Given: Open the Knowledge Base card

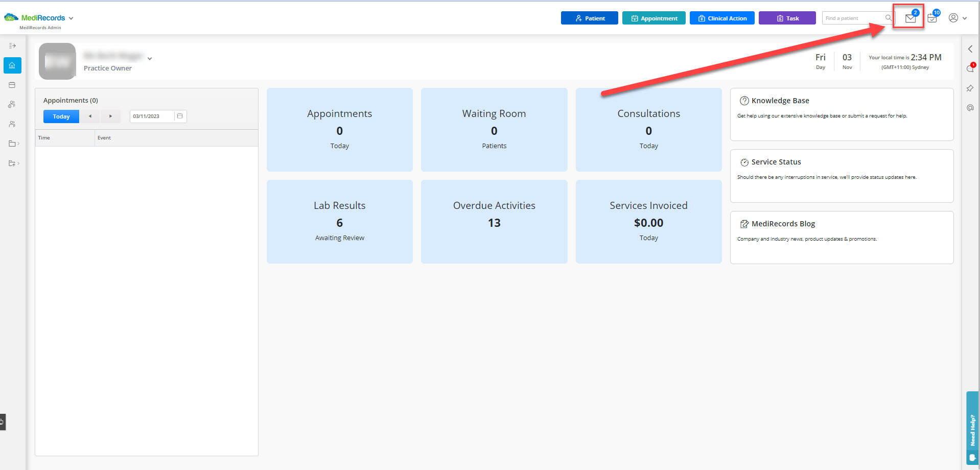Looking at the screenshot, I should coord(842,114).
